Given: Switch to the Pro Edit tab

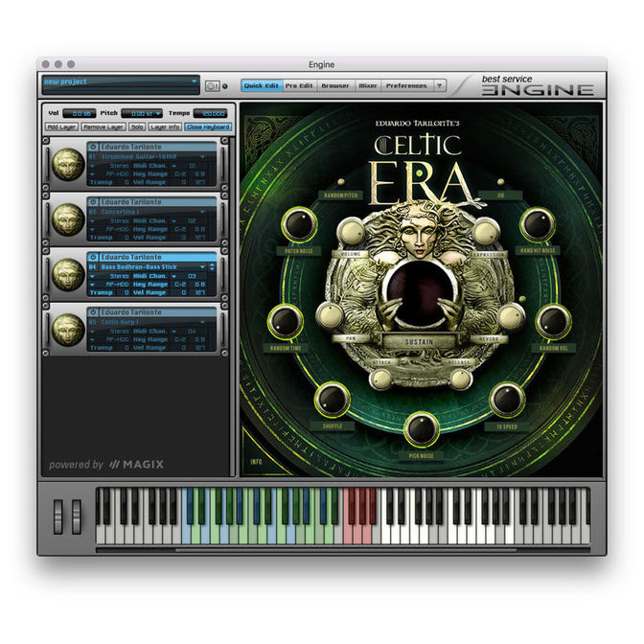Looking at the screenshot, I should pyautogui.click(x=299, y=86).
